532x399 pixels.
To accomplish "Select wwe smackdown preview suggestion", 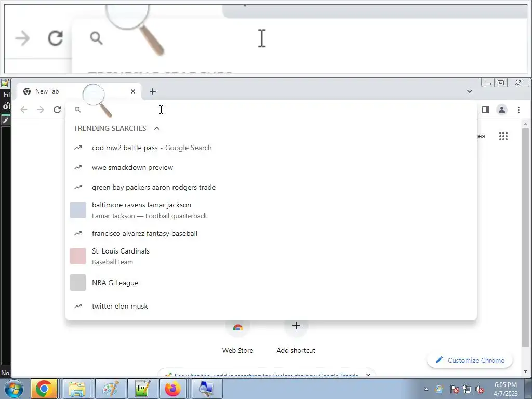I will click(x=271, y=167).
